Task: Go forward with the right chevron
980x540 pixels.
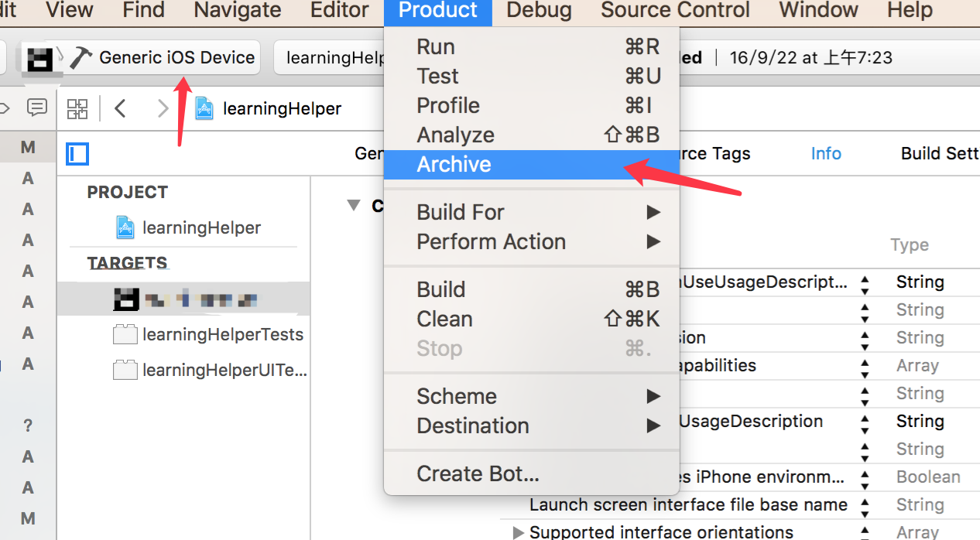Action: click(x=163, y=108)
